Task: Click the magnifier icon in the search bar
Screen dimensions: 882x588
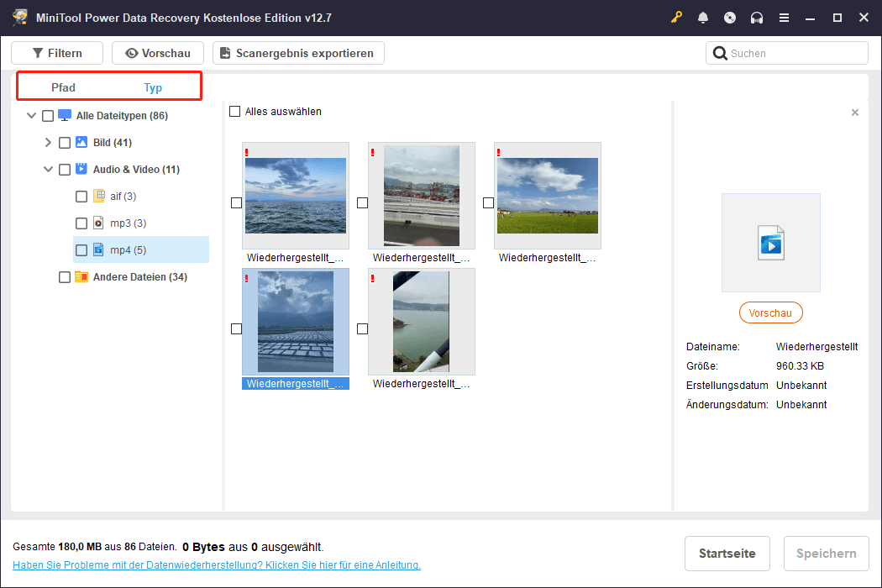Action: pos(720,52)
